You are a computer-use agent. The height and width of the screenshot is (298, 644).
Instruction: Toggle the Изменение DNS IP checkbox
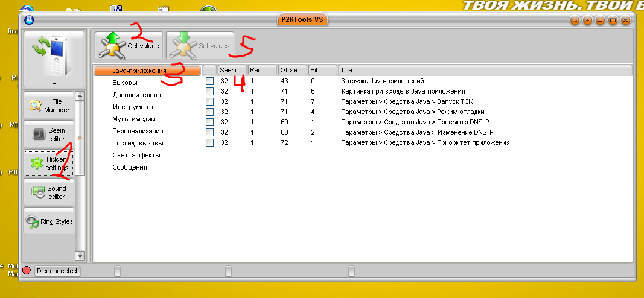click(210, 132)
